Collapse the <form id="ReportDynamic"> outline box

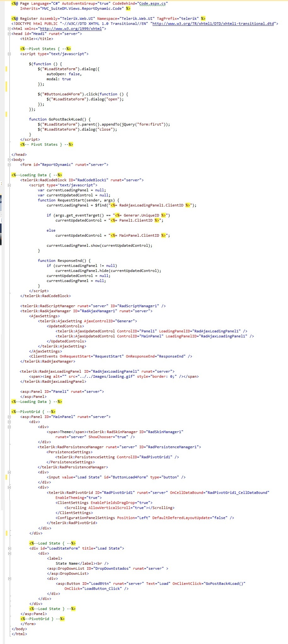tap(9, 165)
